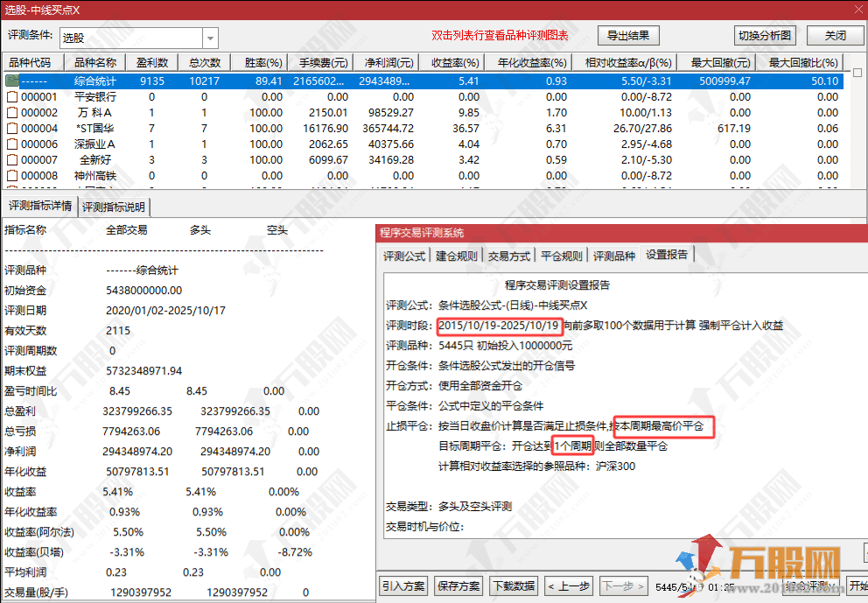Go back with the 上一步 button
868x603 pixels.
pyautogui.click(x=569, y=586)
